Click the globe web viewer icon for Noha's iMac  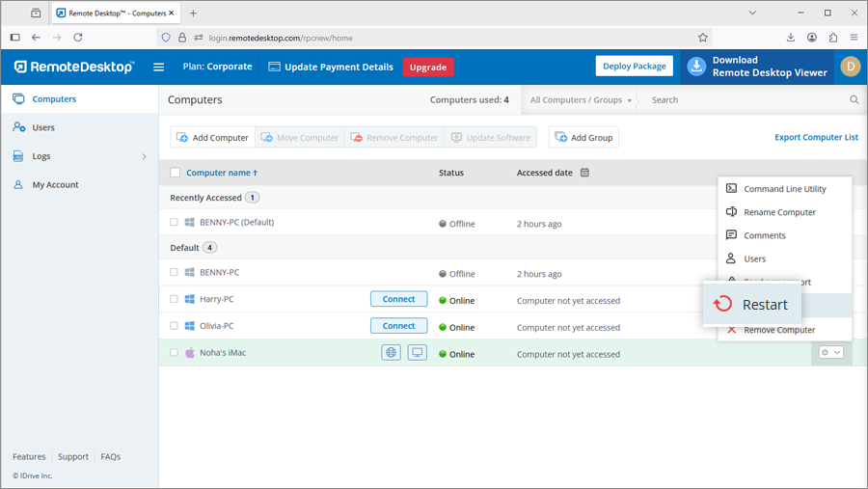391,353
